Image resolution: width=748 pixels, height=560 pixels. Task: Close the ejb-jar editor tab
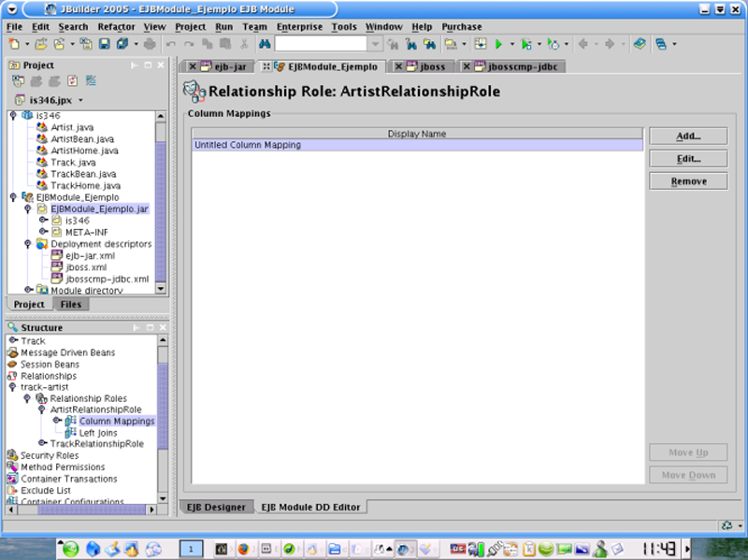coord(193,66)
